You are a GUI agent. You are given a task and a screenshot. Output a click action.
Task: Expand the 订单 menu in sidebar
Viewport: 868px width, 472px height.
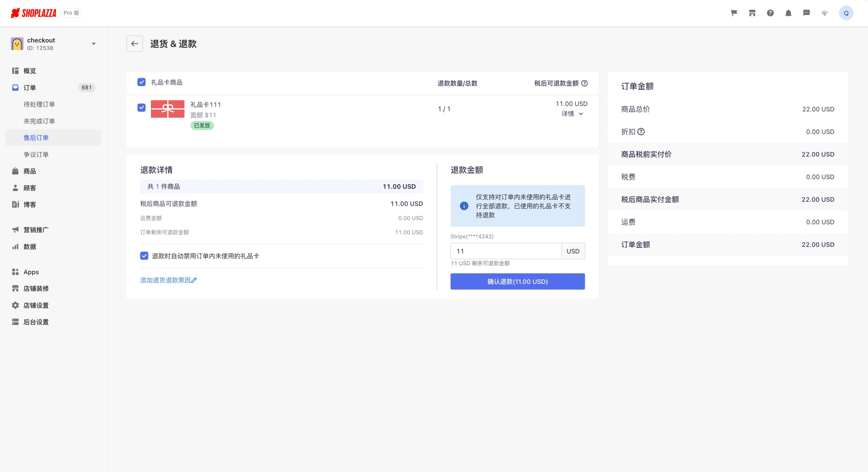pyautogui.click(x=30, y=88)
